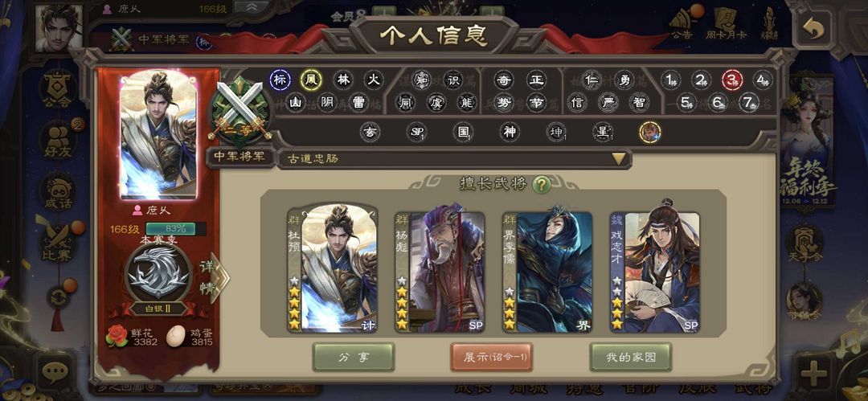Screen dimensions: 868x401
Task: Open the 周卡月卡 card icon
Action: [x=725, y=24]
